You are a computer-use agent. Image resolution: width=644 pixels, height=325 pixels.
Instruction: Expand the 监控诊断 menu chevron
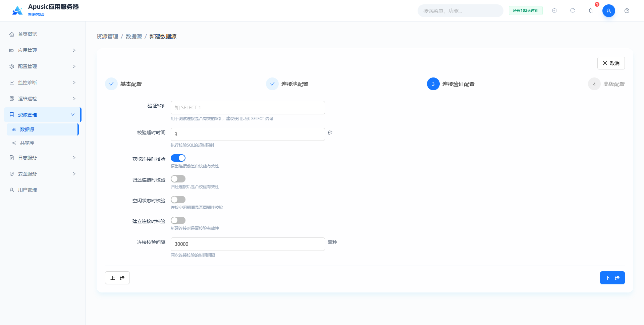[74, 83]
